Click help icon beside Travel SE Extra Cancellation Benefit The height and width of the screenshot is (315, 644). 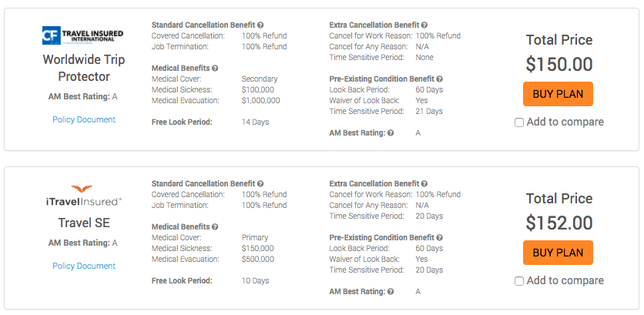click(x=424, y=183)
